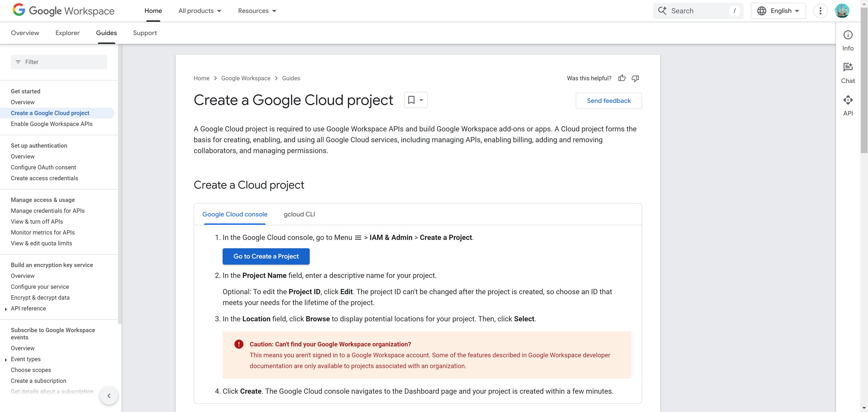The image size is (868, 412).
Task: Click the Send feedback button
Action: point(609,101)
